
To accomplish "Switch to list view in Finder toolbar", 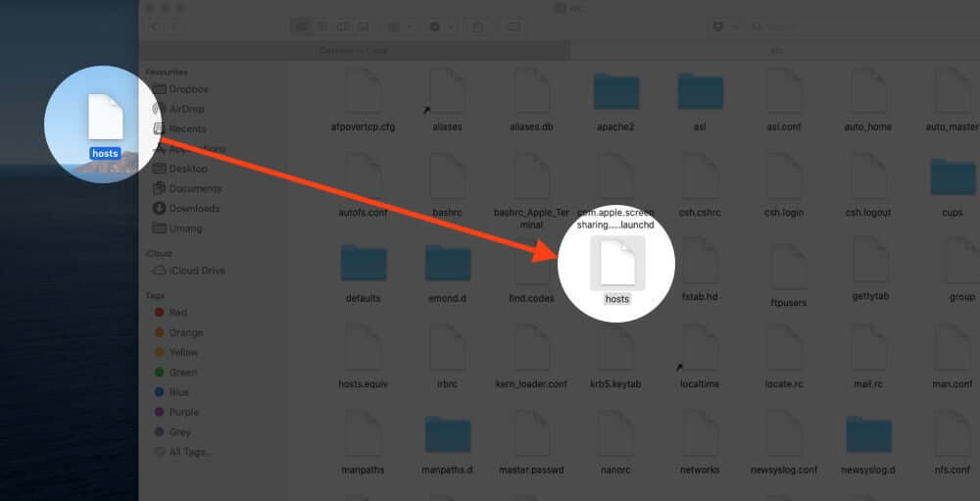I will pos(321,26).
